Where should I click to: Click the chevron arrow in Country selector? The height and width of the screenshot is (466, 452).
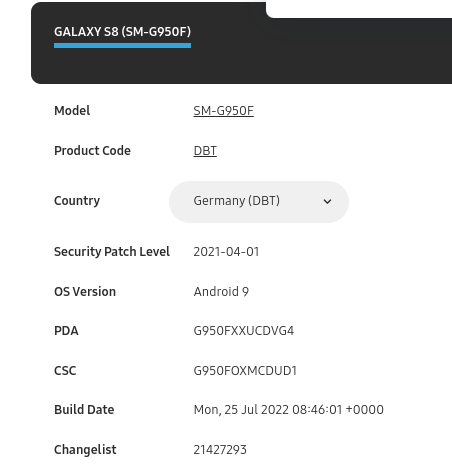[327, 202]
